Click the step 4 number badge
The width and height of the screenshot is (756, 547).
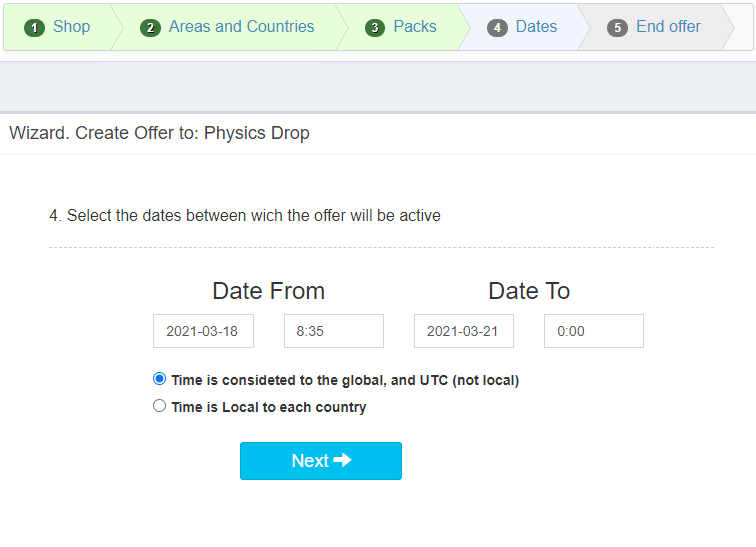(497, 27)
